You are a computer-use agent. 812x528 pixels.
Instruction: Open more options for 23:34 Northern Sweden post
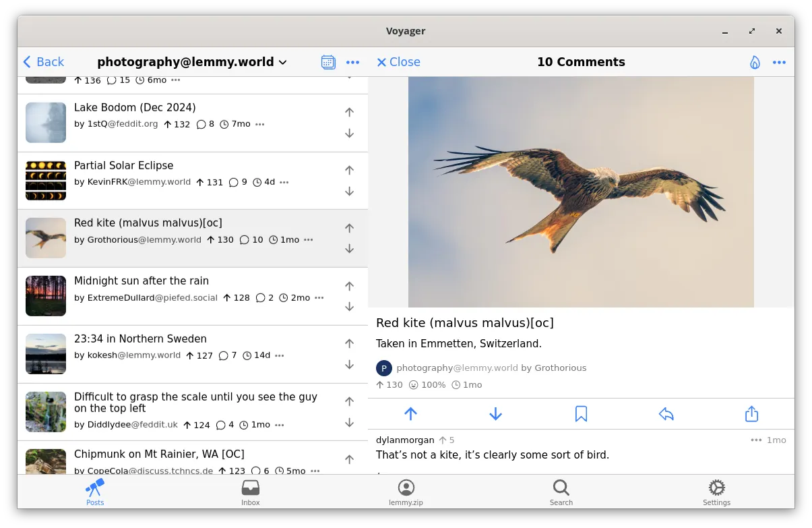(x=280, y=355)
